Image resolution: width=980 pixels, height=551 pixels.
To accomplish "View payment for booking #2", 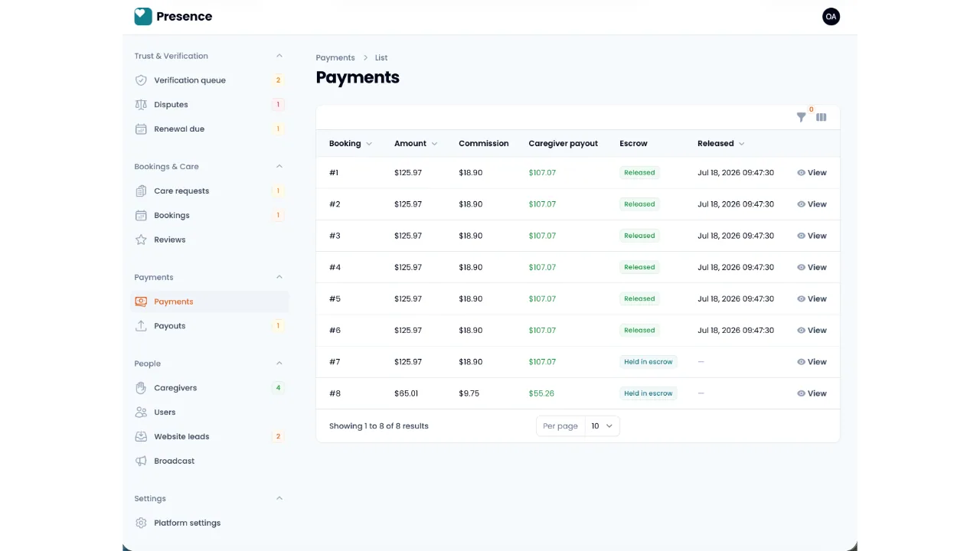I will pyautogui.click(x=812, y=204).
